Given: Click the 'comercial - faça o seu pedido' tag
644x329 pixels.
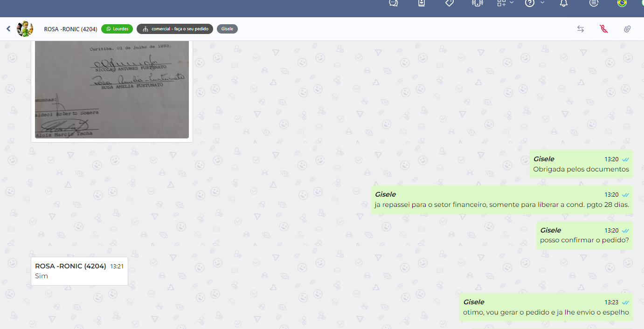Looking at the screenshot, I should (175, 29).
